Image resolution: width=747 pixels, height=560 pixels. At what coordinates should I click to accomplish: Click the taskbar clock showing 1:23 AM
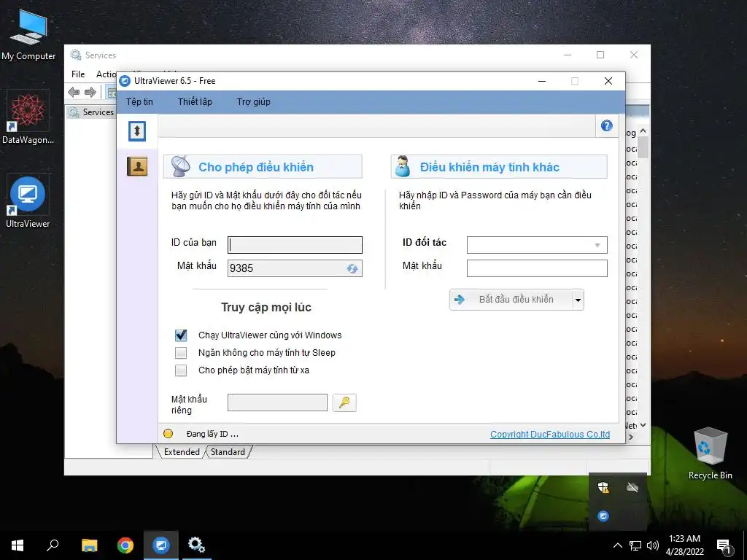click(684, 545)
